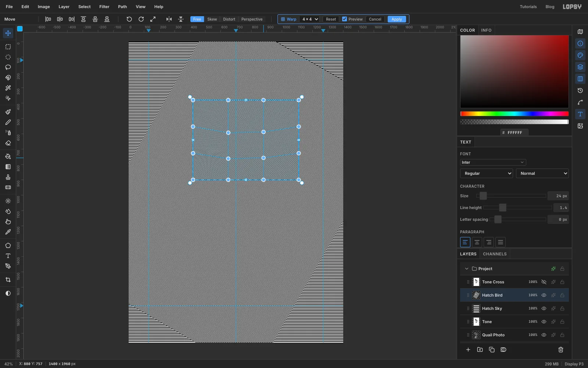Hide the Hatch Sky layer

(544, 308)
